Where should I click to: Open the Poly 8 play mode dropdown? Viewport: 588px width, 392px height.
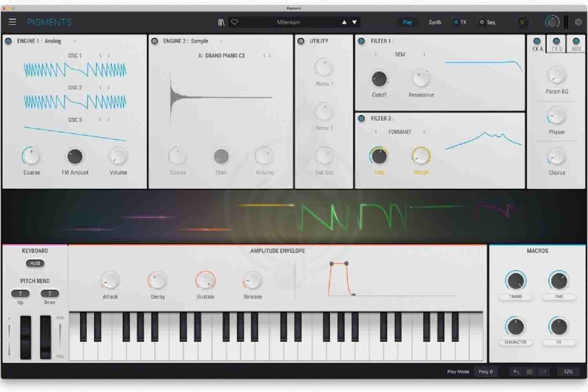(x=486, y=372)
